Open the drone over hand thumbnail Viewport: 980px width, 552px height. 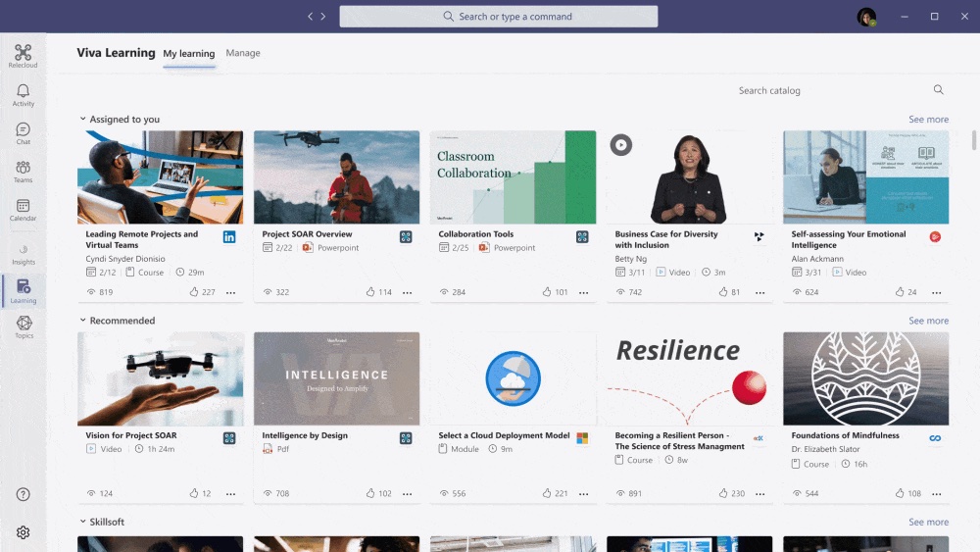[x=160, y=378]
